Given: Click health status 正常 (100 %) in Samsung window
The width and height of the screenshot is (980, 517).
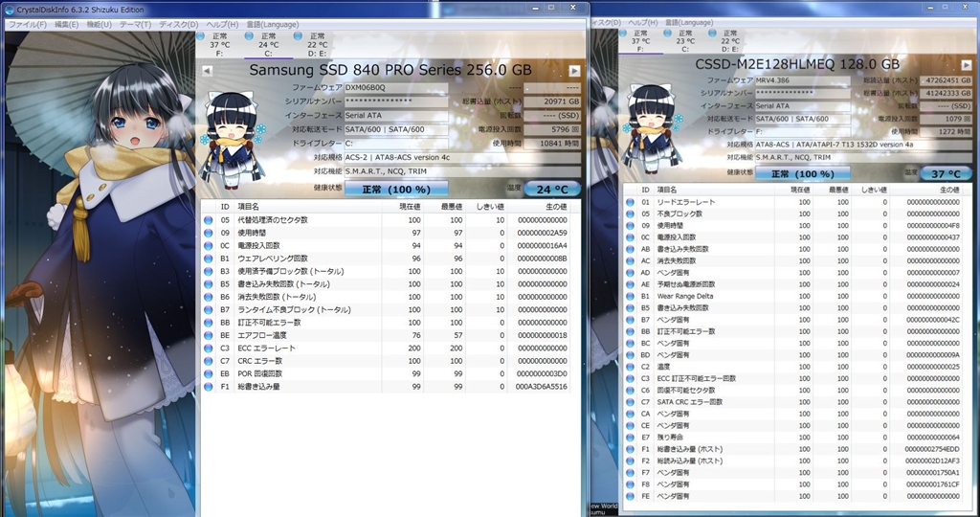Looking at the screenshot, I should 396,189.
